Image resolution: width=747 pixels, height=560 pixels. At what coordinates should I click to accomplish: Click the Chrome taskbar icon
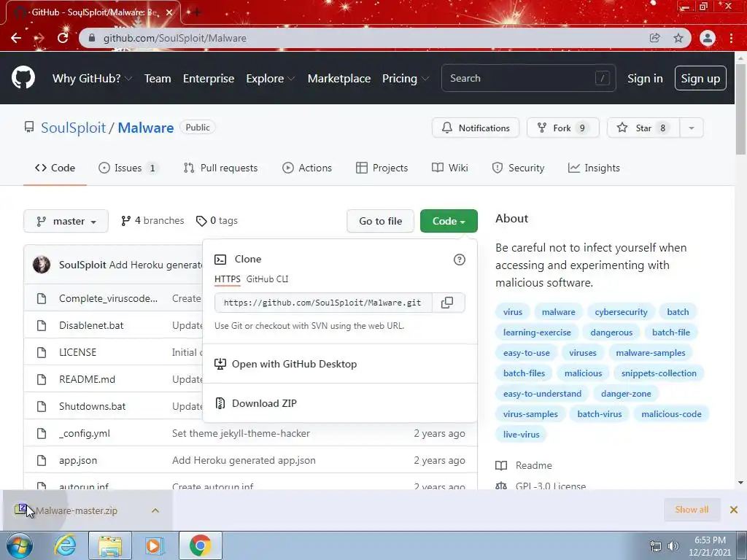click(x=200, y=546)
